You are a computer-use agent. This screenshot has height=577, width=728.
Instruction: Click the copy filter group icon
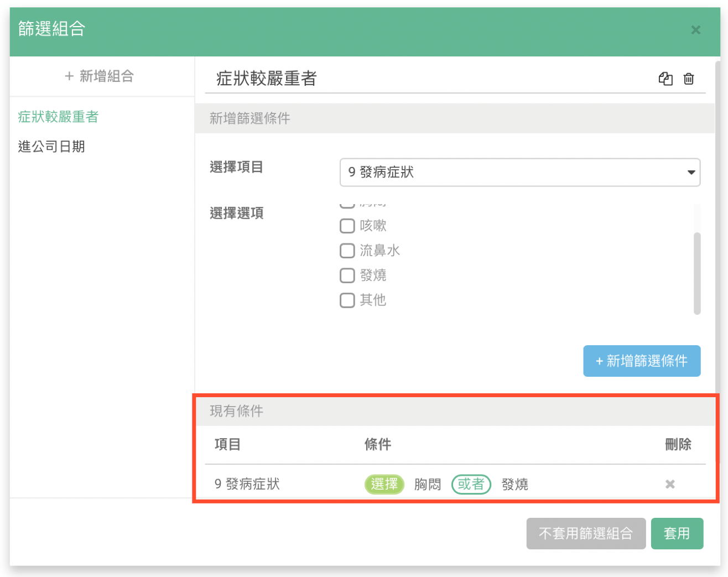click(665, 79)
